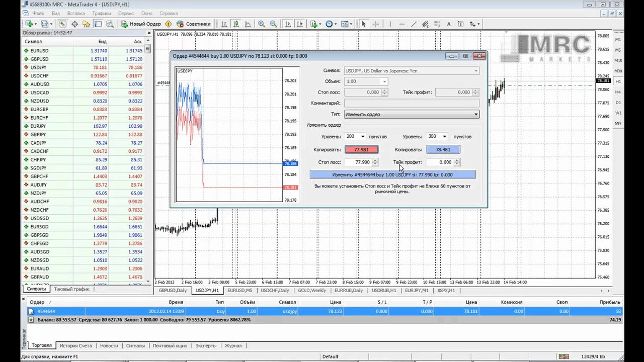Open the templates icon
Viewport: 644px width, 362px height.
tap(345, 24)
